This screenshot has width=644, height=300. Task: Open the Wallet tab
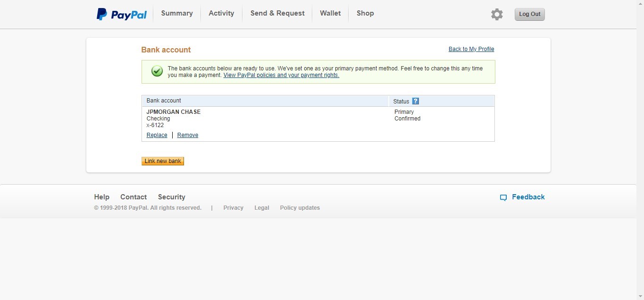point(330,13)
